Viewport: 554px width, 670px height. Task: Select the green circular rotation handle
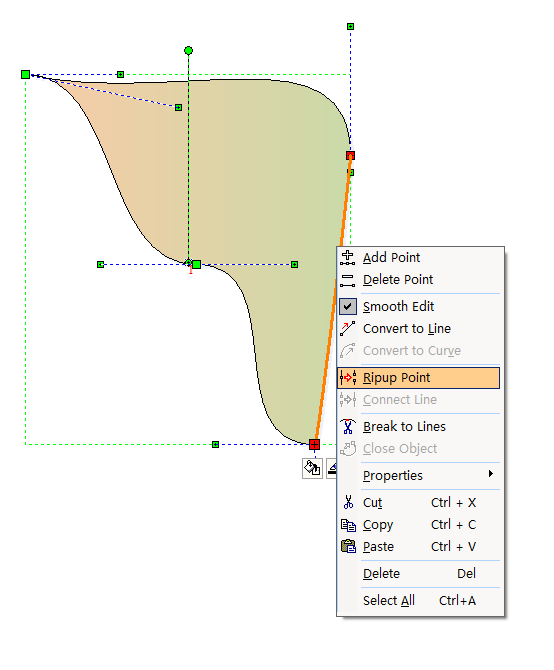188,51
